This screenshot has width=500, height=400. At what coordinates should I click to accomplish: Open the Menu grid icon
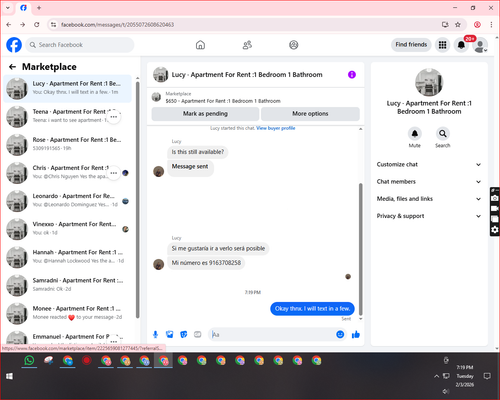pyautogui.click(x=442, y=45)
